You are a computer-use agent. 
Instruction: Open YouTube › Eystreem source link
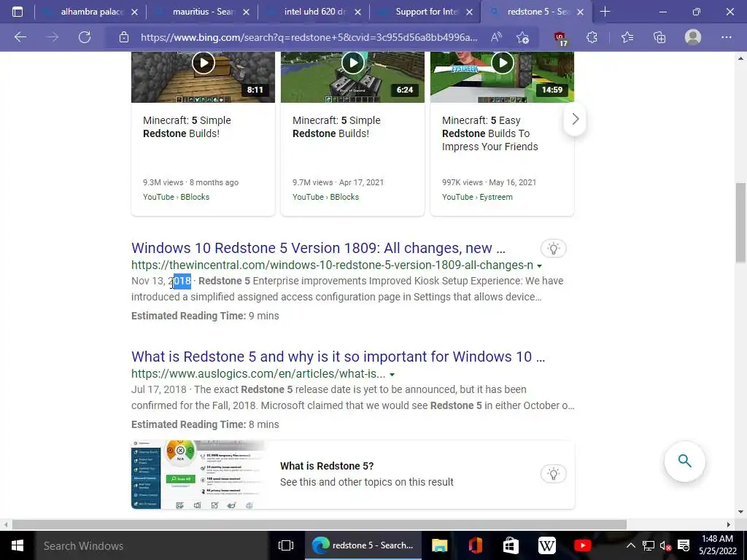point(477,197)
